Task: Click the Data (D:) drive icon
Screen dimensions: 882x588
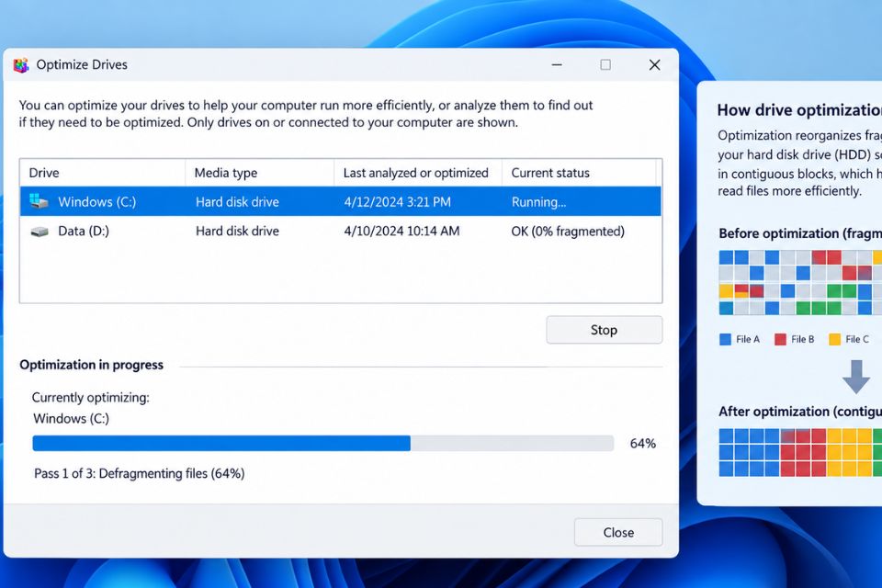Action: 40,232
